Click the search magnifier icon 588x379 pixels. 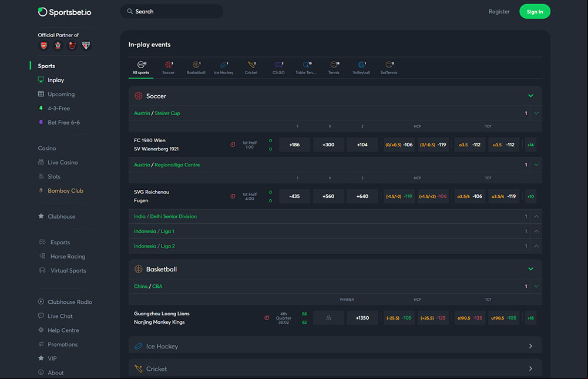[130, 11]
